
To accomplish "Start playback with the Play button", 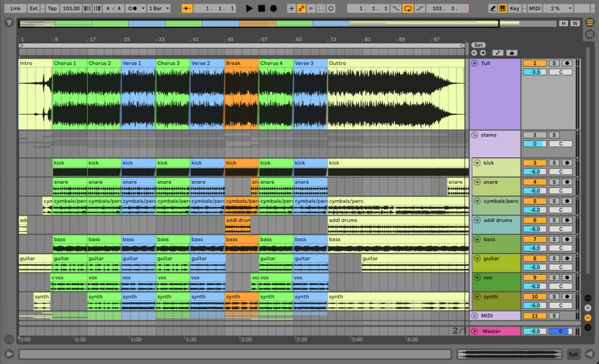I will pos(249,8).
